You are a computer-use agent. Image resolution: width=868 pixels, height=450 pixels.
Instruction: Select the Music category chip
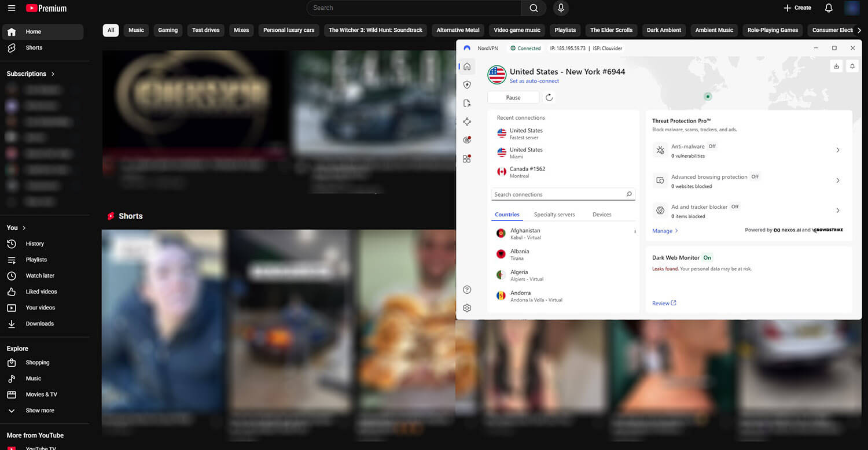coord(136,30)
